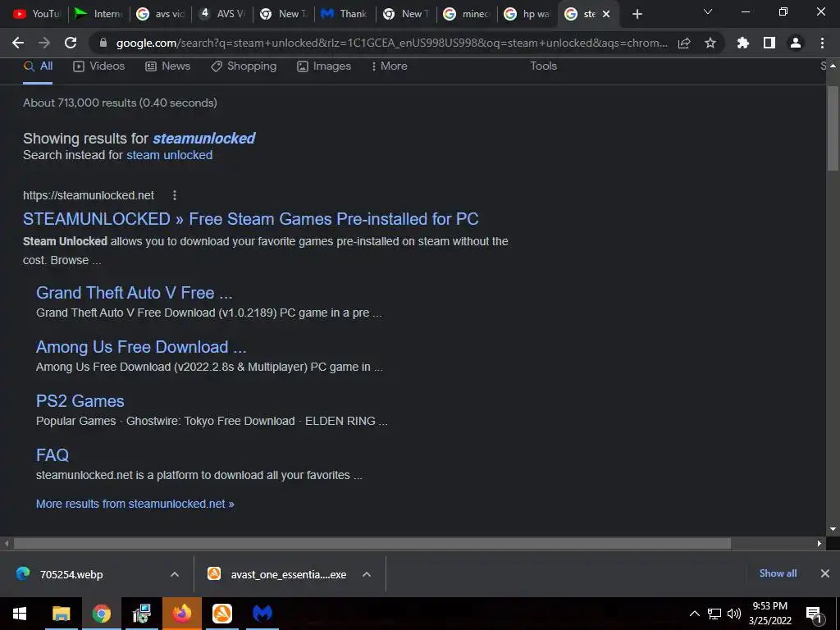Viewport: 840px width, 630px height.
Task: Open the volume speaker tray icon
Action: tap(734, 614)
